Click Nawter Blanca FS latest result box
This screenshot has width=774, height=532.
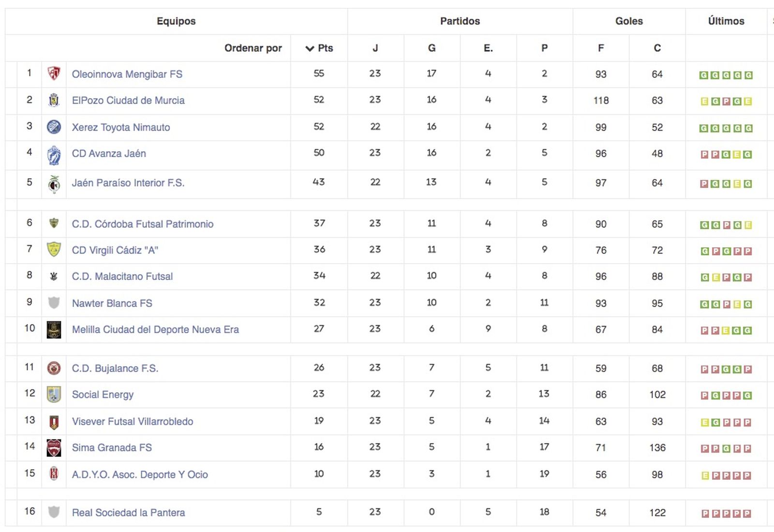click(748, 304)
